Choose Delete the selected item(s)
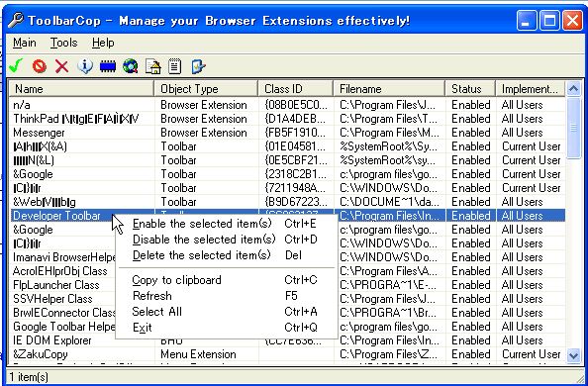Viewport: 588px width, 386px height. (x=226, y=255)
